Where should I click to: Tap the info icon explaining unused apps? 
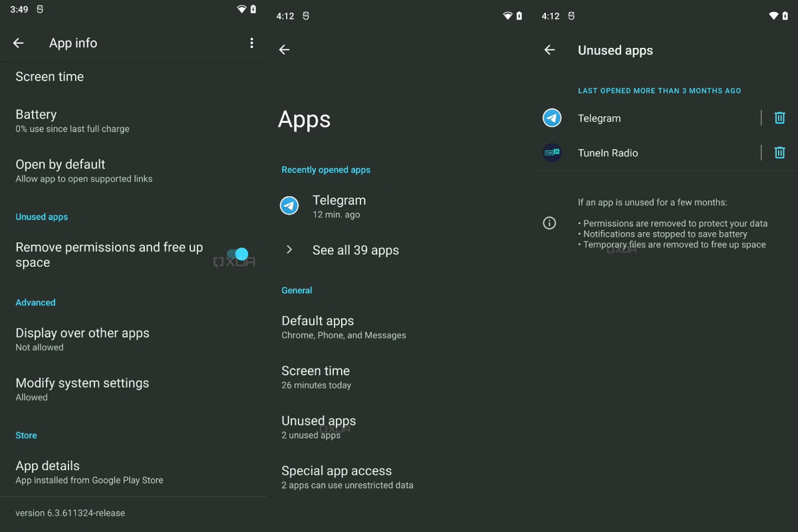tap(549, 223)
